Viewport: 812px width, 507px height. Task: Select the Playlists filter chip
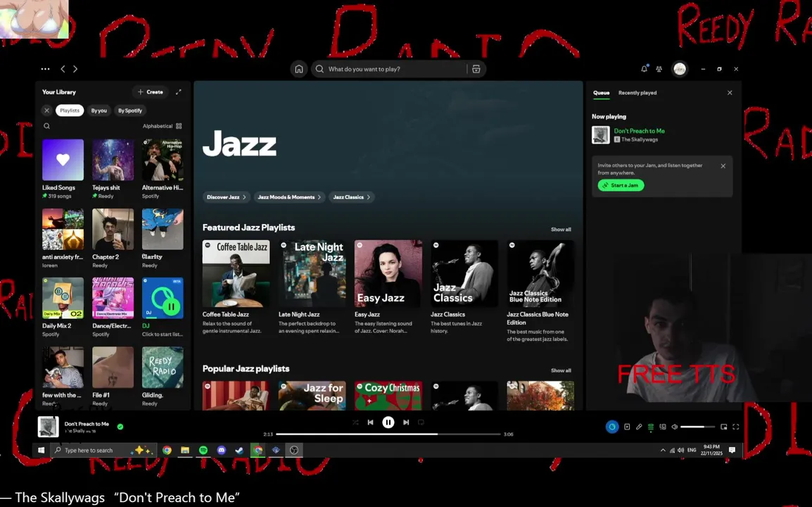point(70,111)
